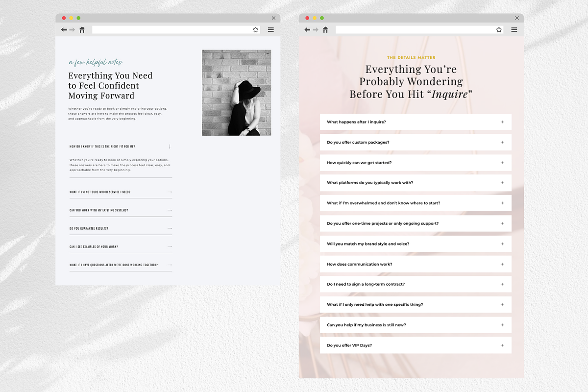Viewport: 588px width, 392px height.
Task: Click 'The Details Matter' subtitle
Action: 411,58
